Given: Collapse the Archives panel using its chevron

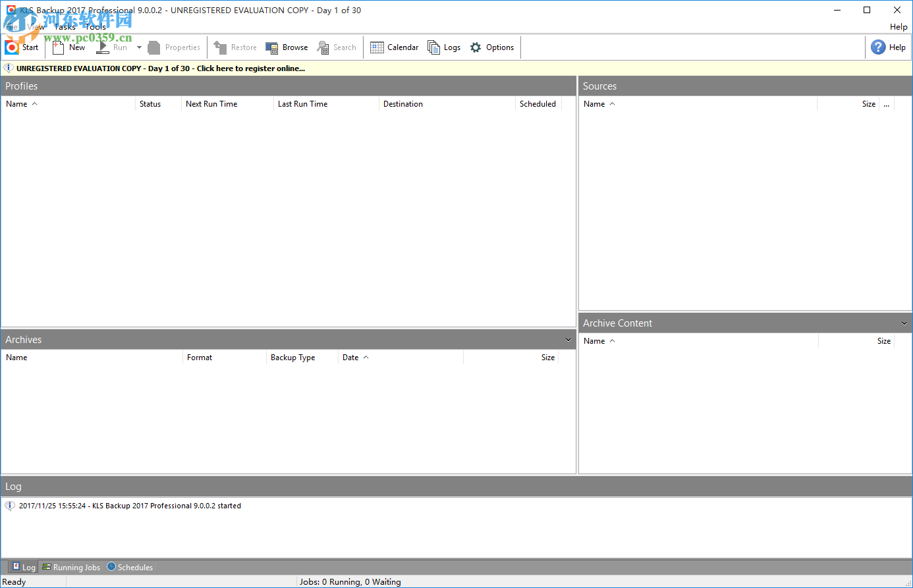Looking at the screenshot, I should click(568, 340).
